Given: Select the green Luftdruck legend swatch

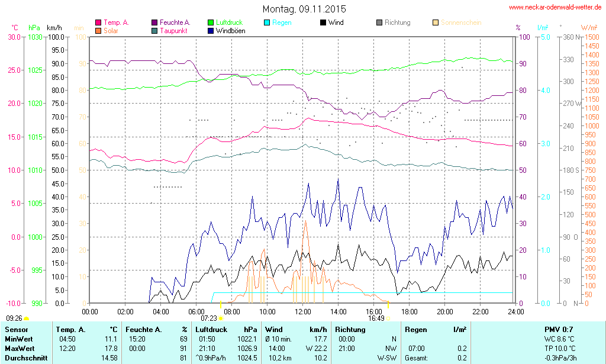Looking at the screenshot, I should tap(211, 22).
